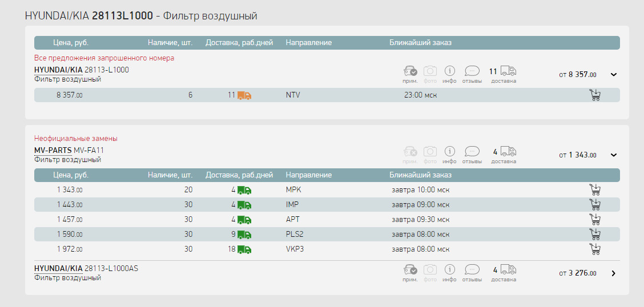Click delivery truck icon for 28113-L1000
The height and width of the screenshot is (307, 644).
508,71
